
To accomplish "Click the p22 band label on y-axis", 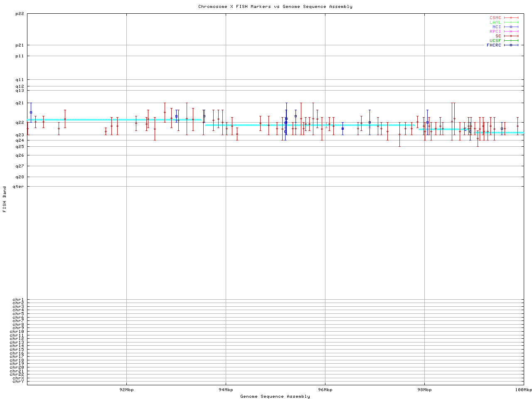I will (x=20, y=14).
